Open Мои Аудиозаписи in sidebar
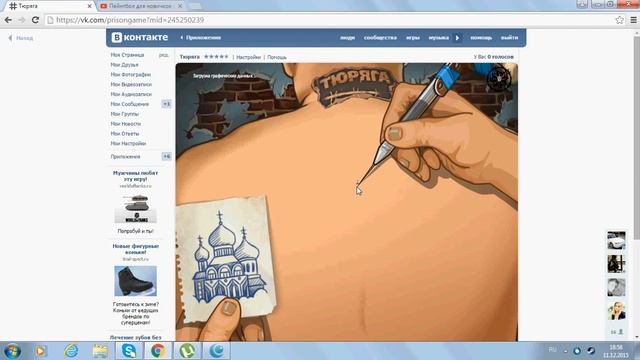Viewport: 640px width, 360px height. [x=131, y=94]
